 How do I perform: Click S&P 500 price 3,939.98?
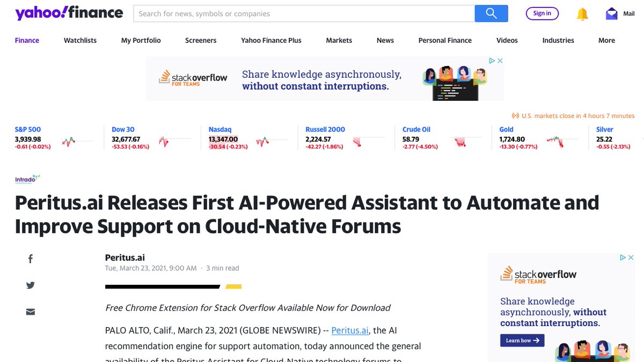(28, 139)
